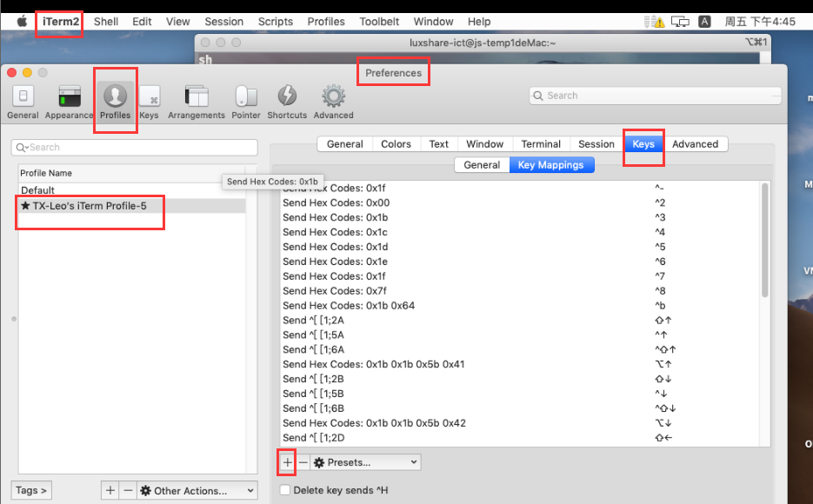Open the Presets dropdown

coord(365,462)
